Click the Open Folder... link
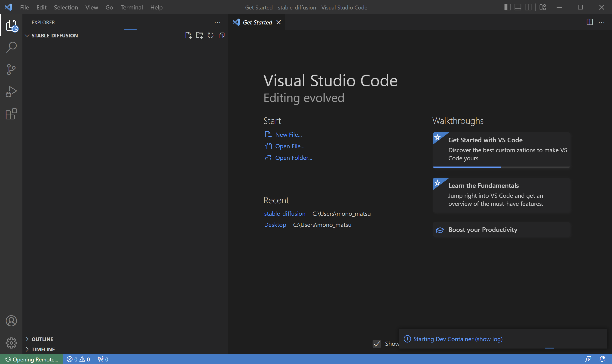The width and height of the screenshot is (612, 364). [294, 158]
